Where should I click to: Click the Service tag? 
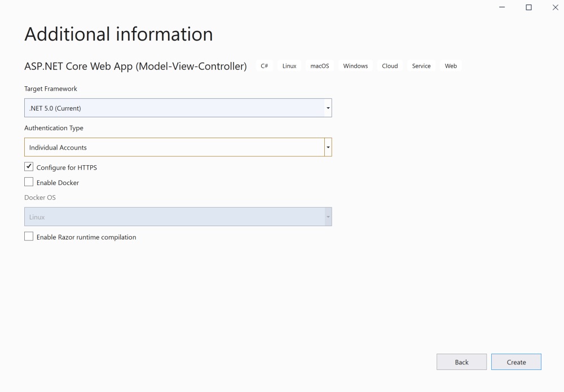pos(421,66)
